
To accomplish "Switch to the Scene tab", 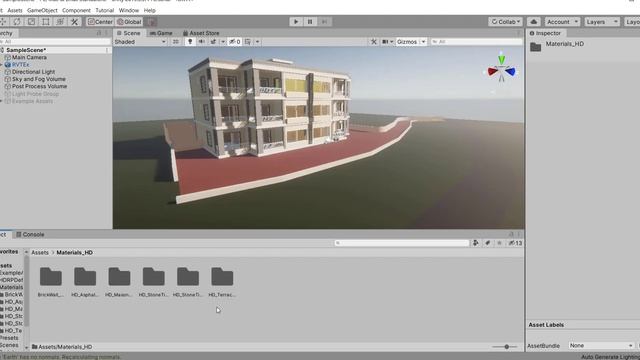I will [x=129, y=33].
